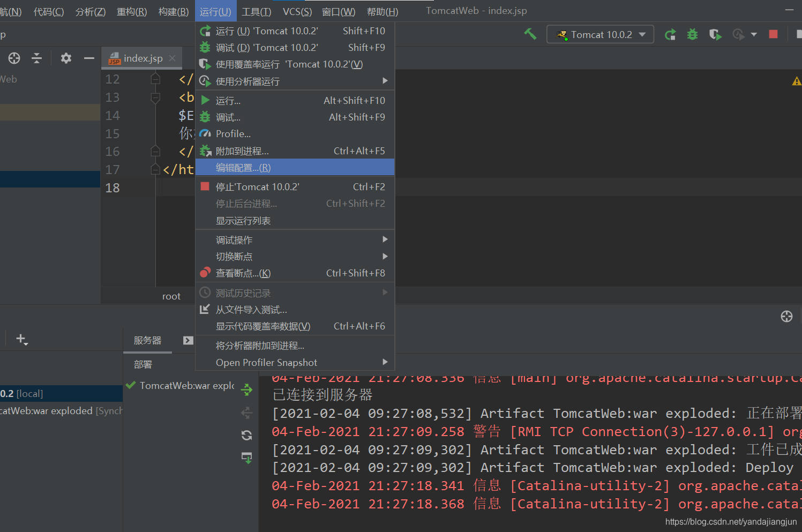Click the console tab icon beside 服务器

click(188, 340)
